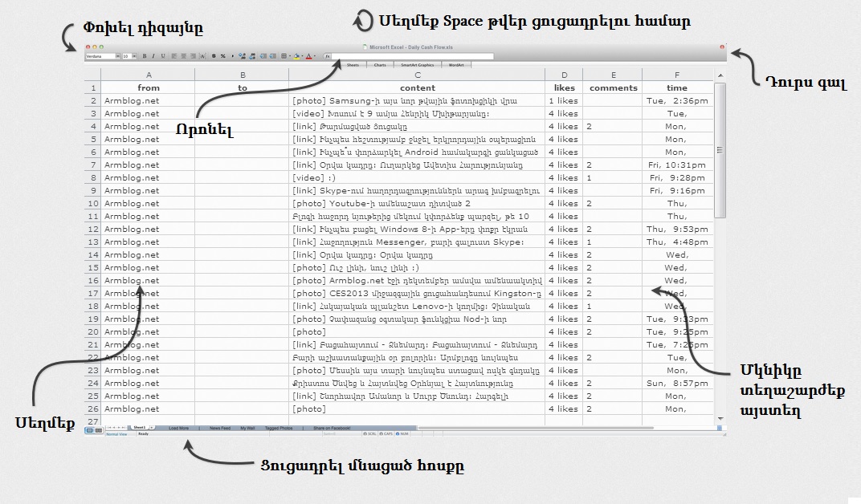
Task: Click Share on Facebook! link
Action: 332,428
